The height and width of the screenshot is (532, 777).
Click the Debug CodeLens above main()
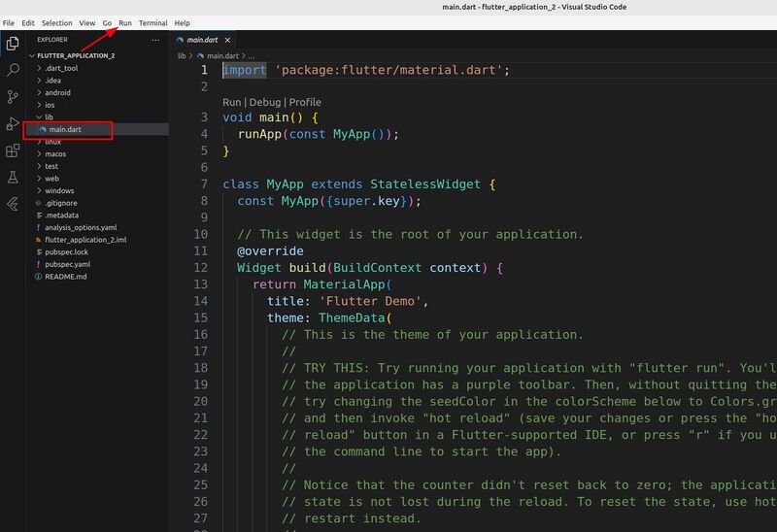pyautogui.click(x=264, y=102)
